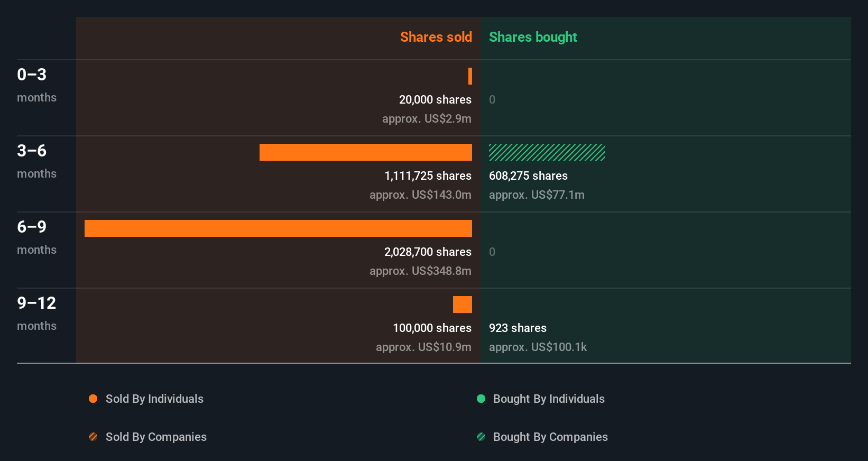The image size is (868, 461).
Task: Click the 608,275 shares value
Action: [528, 176]
